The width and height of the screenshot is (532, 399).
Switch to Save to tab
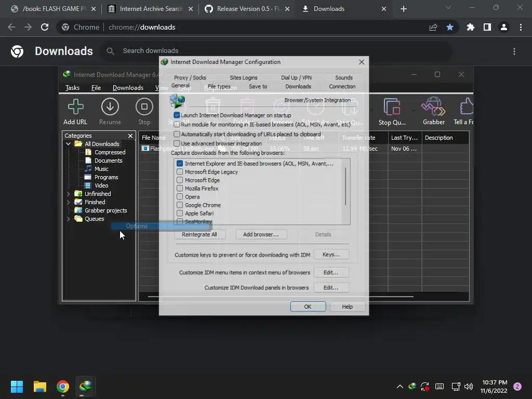pos(258,87)
